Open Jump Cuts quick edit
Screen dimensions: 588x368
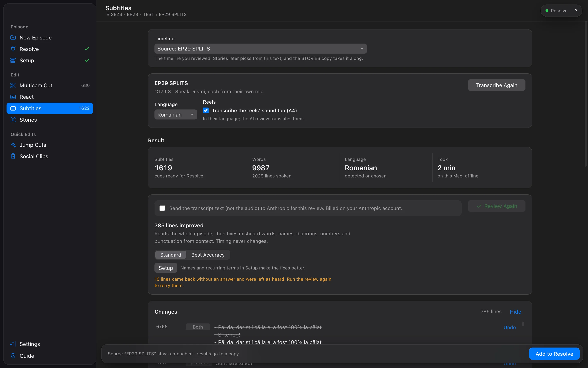[x=50, y=145]
